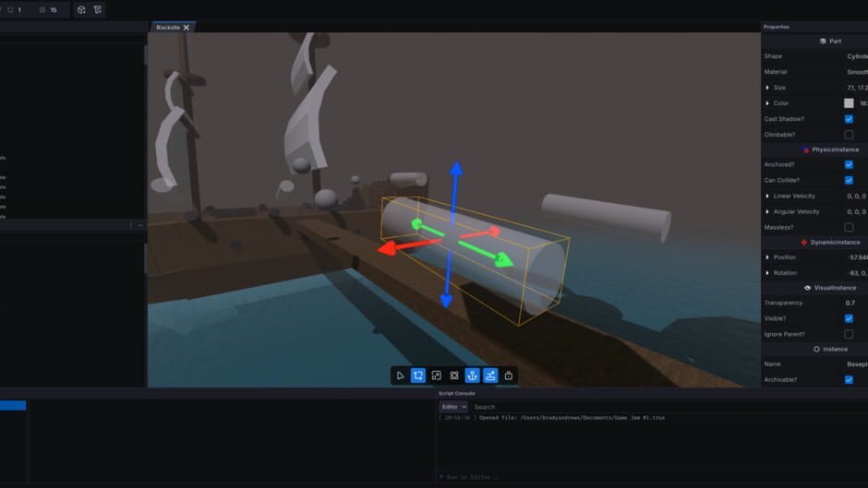Image resolution: width=868 pixels, height=488 pixels.
Task: Activate the move/transform tool icon
Action: pos(418,375)
